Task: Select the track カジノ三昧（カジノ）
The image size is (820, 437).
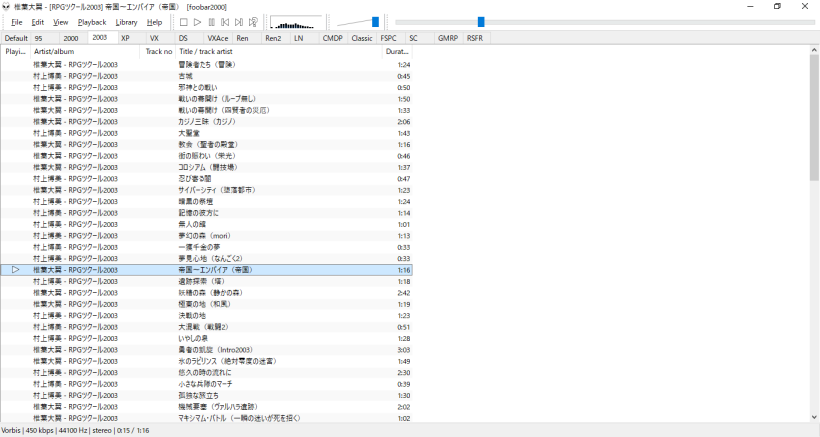Action: coord(207,121)
